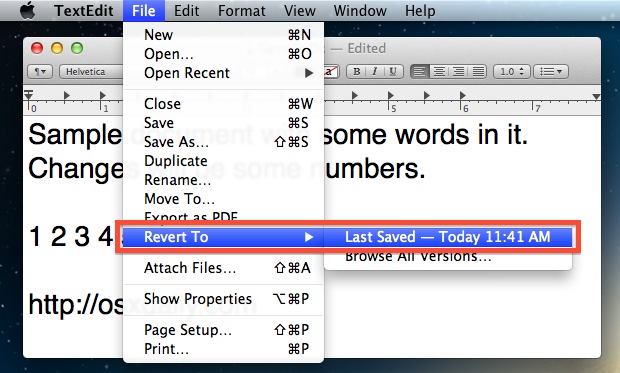Open the Format menu

tap(242, 11)
